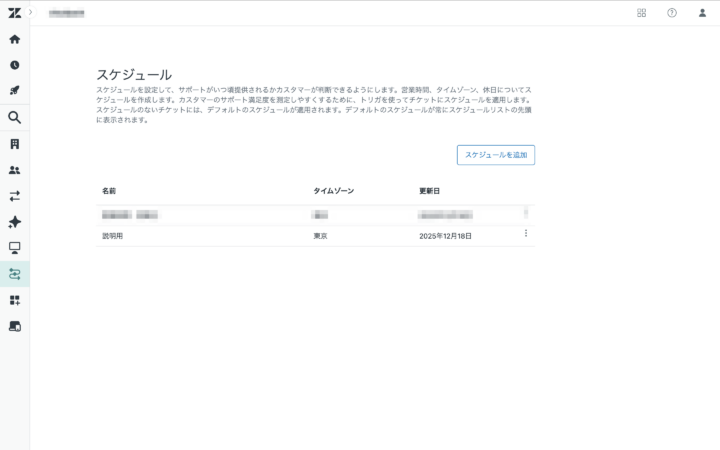Viewport: 720px width, 450px height.
Task: Select the highlighted Objects and rules icon
Action: click(x=14, y=274)
